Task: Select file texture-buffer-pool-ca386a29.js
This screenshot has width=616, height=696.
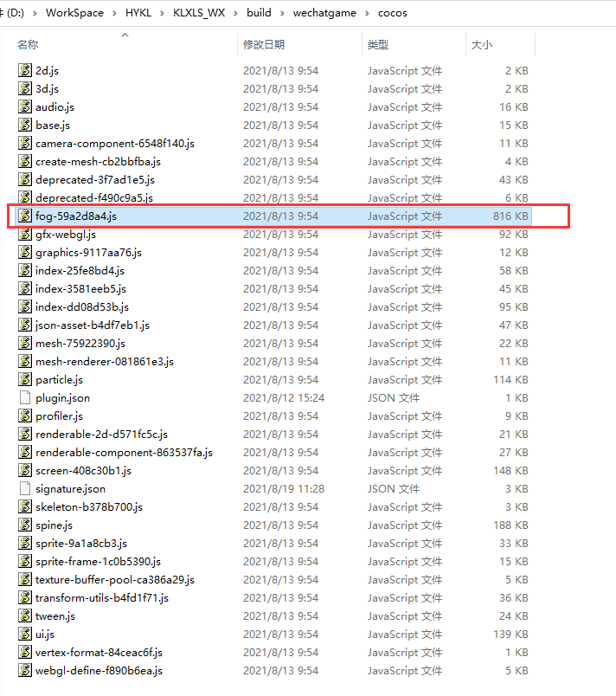Action: pos(115,580)
